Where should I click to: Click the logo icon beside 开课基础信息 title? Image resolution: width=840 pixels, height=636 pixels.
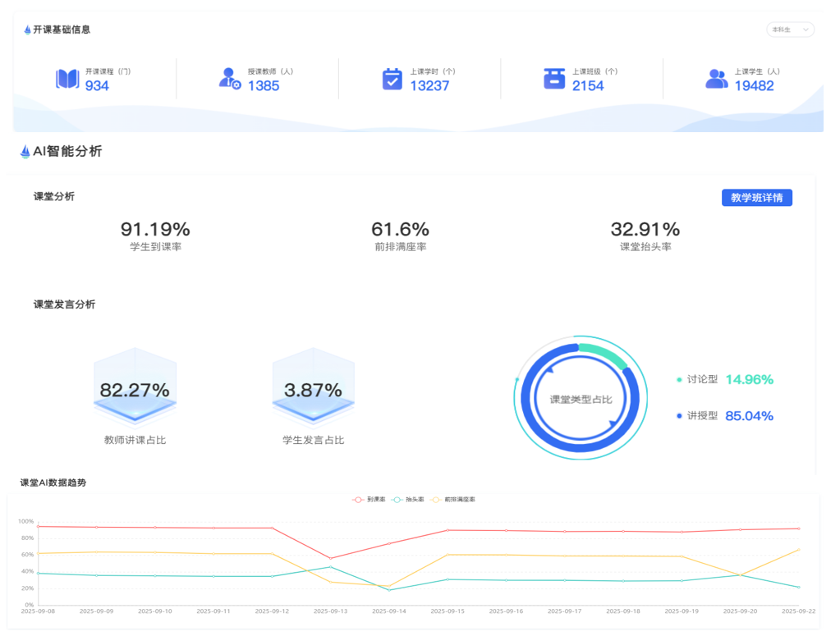tap(27, 30)
